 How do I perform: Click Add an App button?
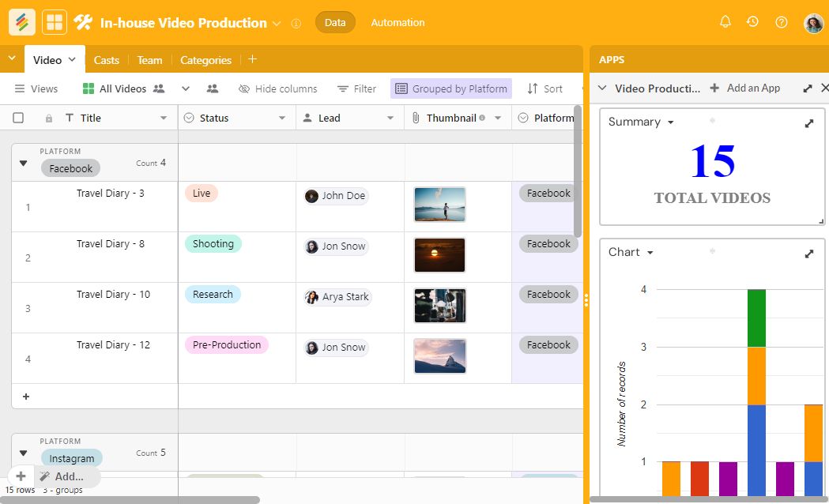click(x=744, y=88)
